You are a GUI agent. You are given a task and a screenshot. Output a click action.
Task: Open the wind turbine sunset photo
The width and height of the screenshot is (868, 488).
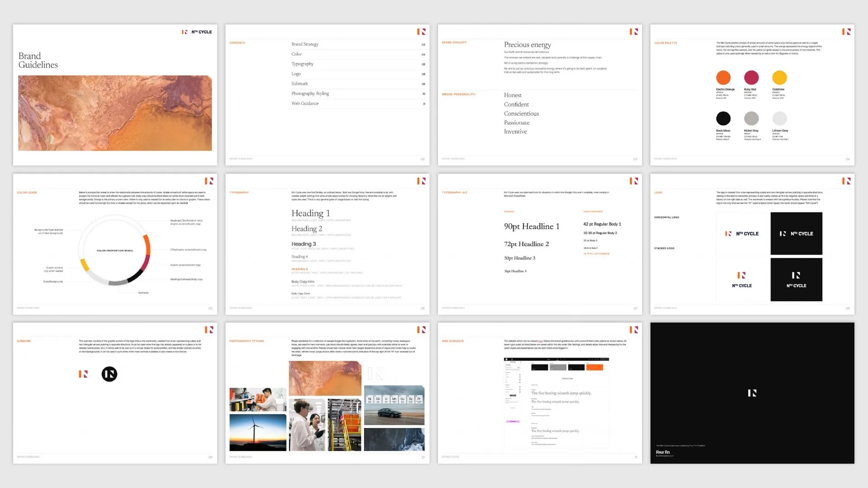tap(258, 432)
